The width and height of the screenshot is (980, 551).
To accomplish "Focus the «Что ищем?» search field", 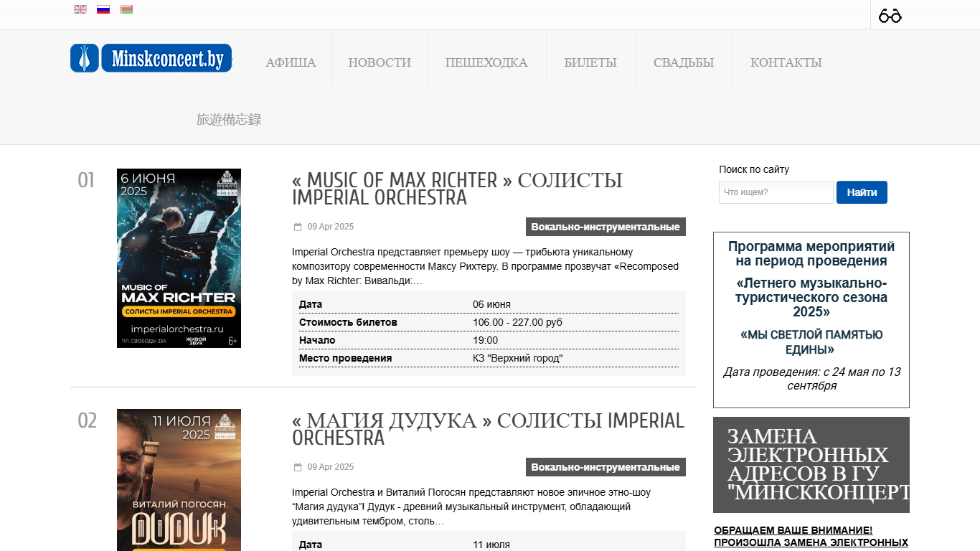I will point(776,192).
